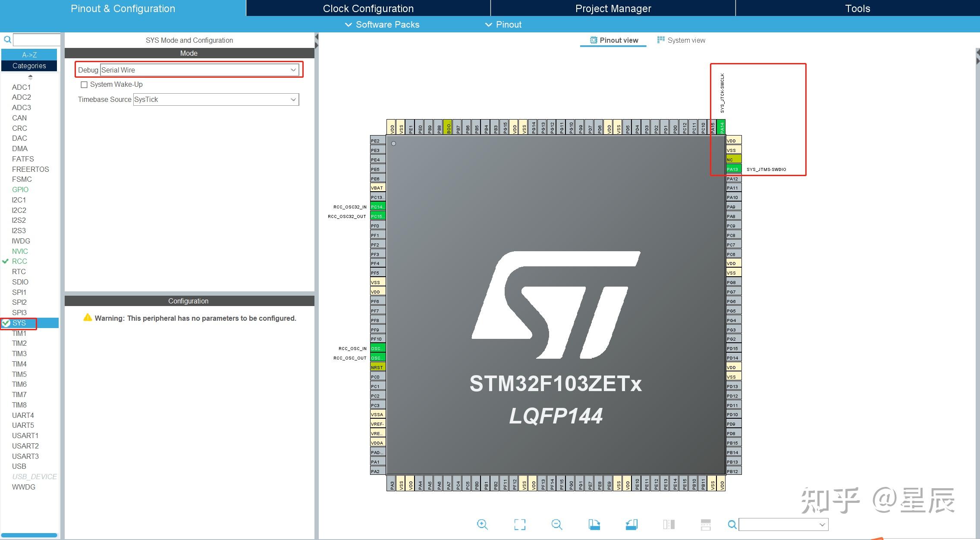Switch to Clock Configuration tab
The image size is (980, 540).
(368, 8)
